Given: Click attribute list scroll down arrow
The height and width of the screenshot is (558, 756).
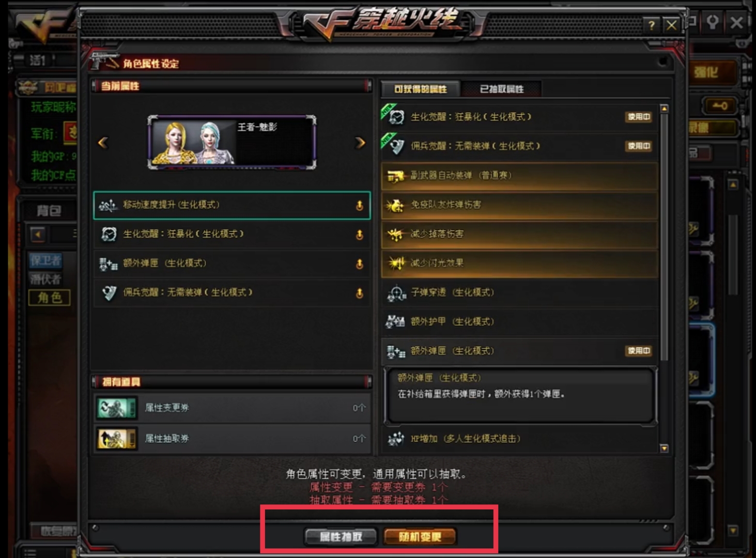Looking at the screenshot, I should tap(665, 448).
